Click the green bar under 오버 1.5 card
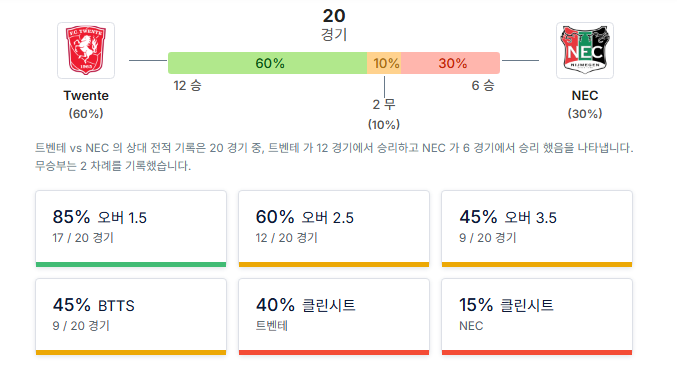 click(x=131, y=264)
